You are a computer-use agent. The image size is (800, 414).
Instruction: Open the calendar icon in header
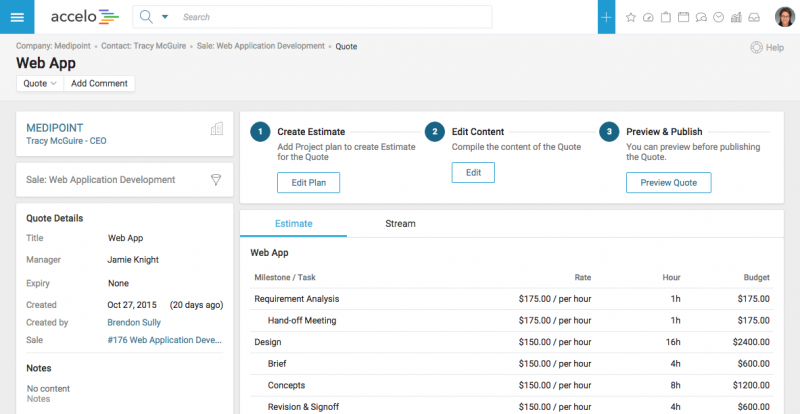pyautogui.click(x=683, y=17)
